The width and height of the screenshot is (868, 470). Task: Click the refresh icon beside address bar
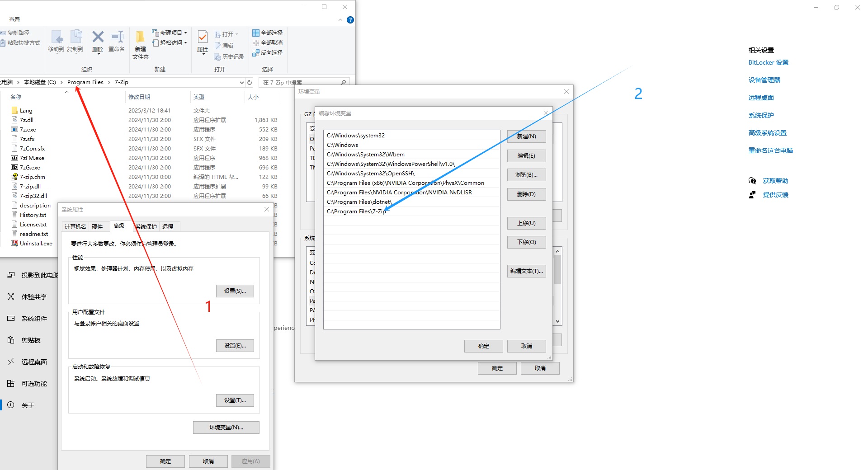249,82
